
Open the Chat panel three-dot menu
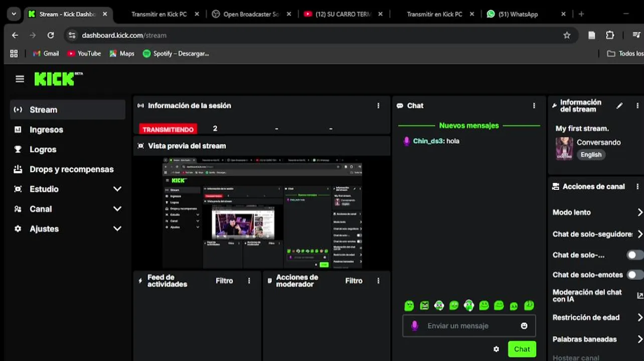[534, 106]
